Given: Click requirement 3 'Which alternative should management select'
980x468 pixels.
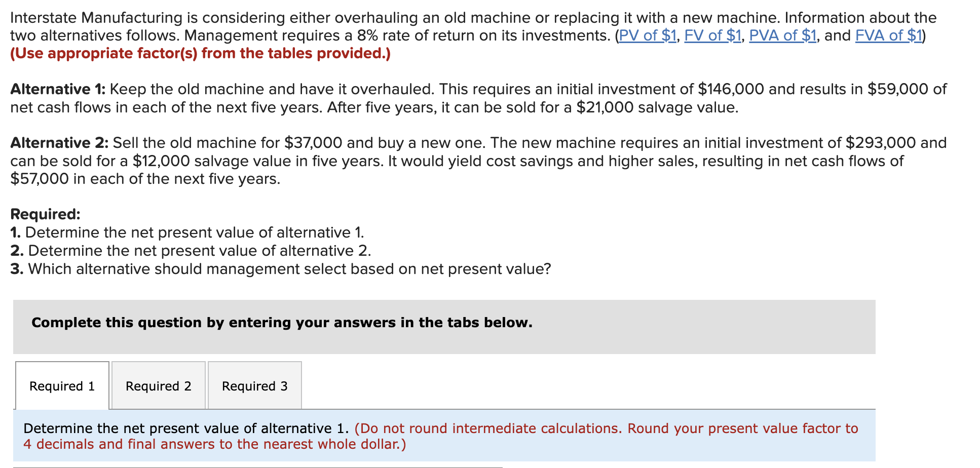Looking at the screenshot, I should (x=280, y=269).
